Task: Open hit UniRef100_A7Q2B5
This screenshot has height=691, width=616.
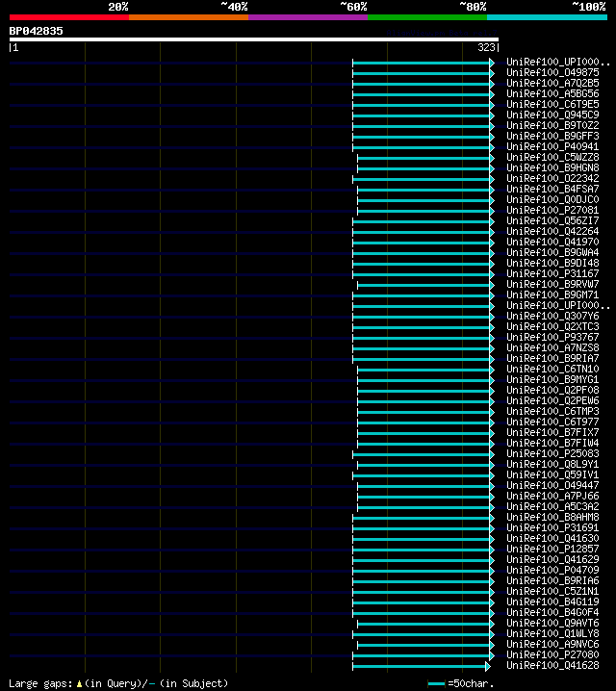Action: (552, 84)
